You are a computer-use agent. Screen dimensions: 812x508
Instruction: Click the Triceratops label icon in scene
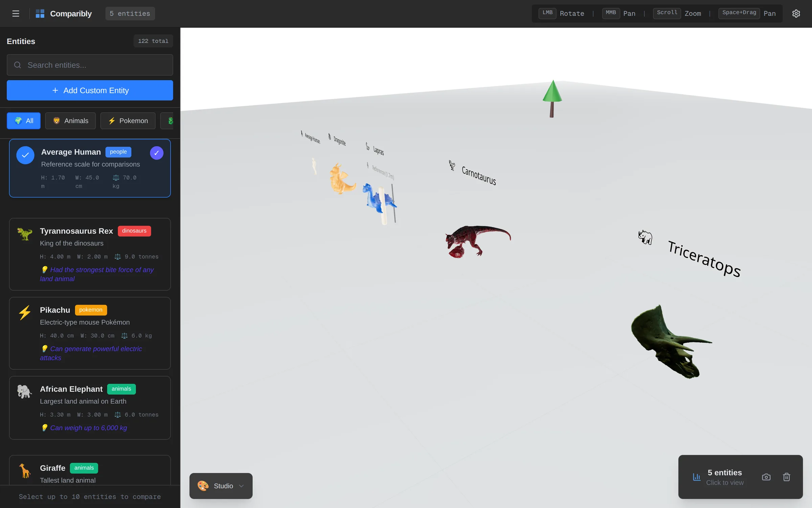point(645,237)
